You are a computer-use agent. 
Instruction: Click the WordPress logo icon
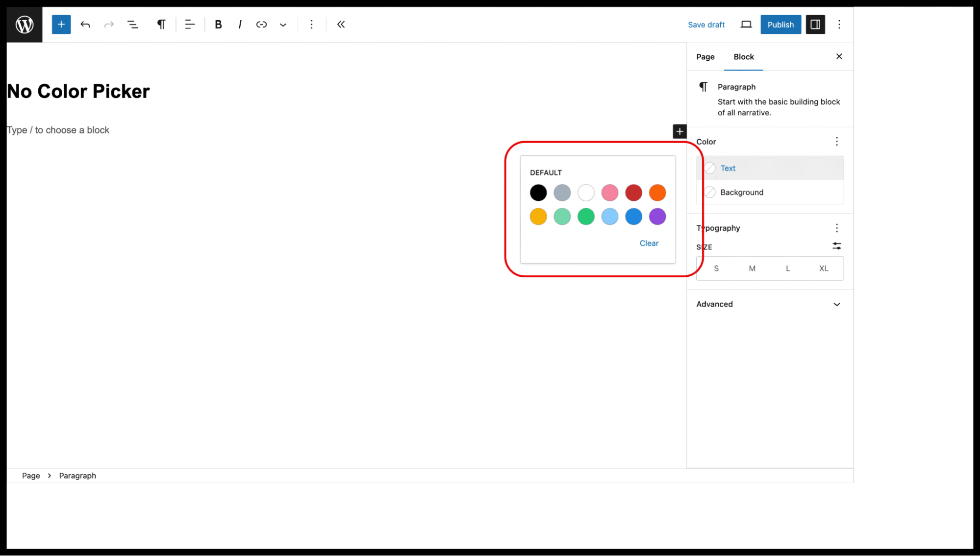pos(25,24)
